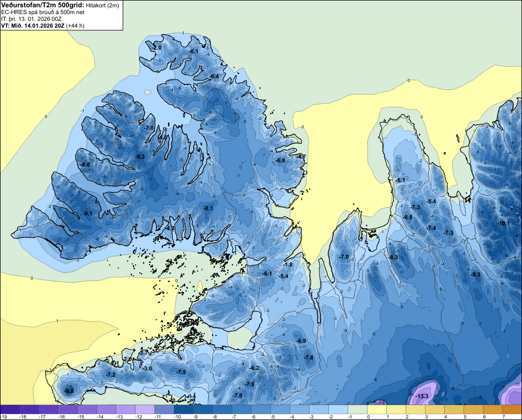
Task: Click the -4.7 temperature label
Action: coord(301,157)
